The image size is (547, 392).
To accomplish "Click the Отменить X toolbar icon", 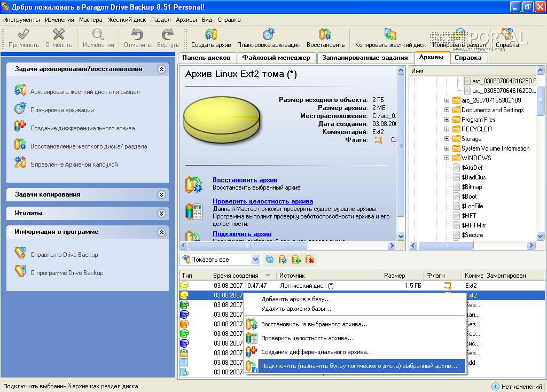I will 59,34.
